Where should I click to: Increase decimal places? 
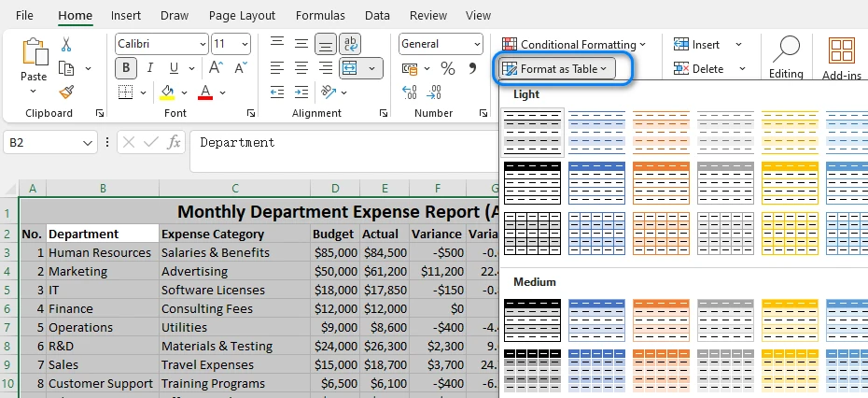410,92
